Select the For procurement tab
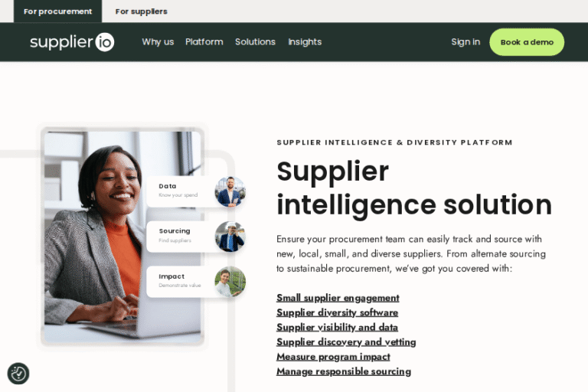Image resolution: width=588 pixels, height=392 pixels. [57, 11]
